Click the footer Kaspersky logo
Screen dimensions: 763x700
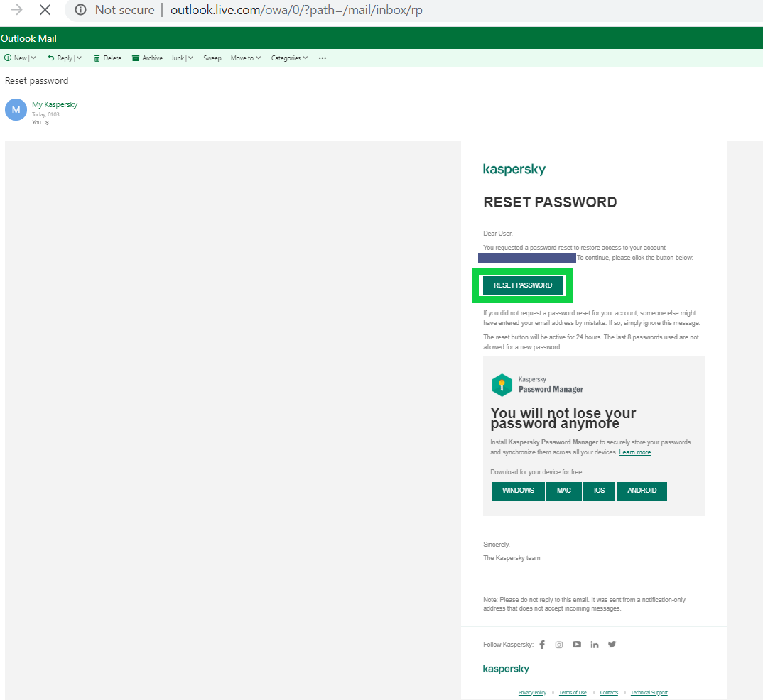(x=506, y=669)
